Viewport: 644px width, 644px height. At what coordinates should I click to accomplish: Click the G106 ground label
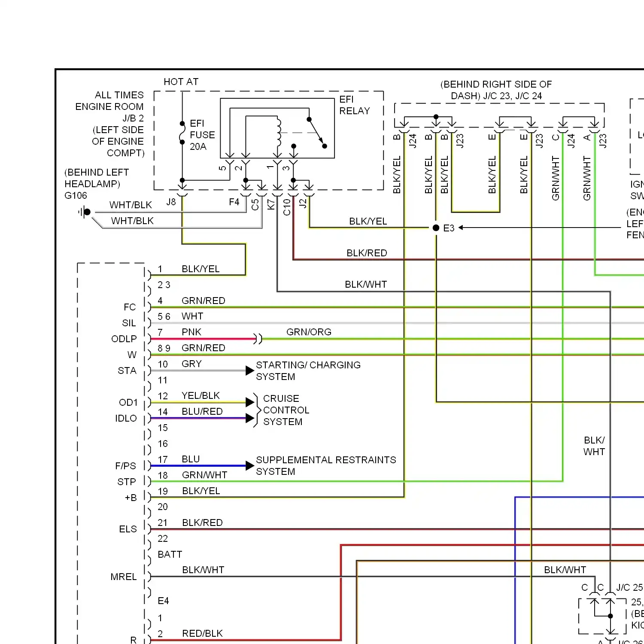pyautogui.click(x=76, y=196)
